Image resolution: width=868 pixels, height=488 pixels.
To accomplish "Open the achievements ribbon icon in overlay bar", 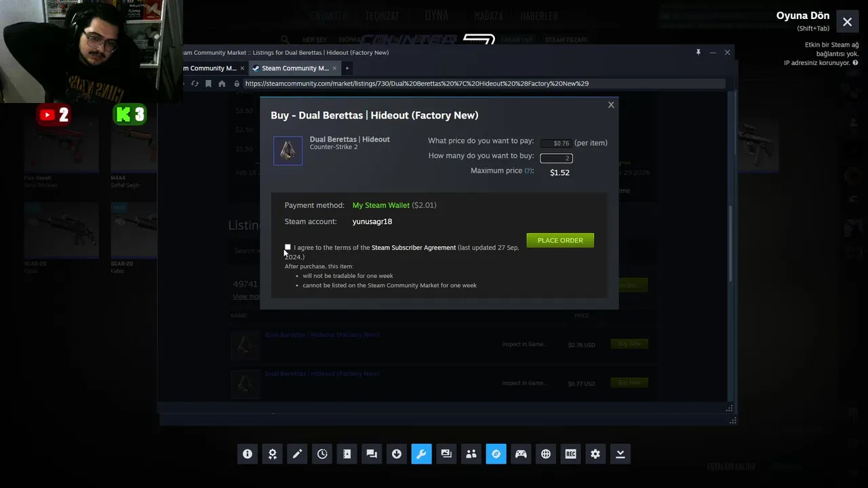I will 273,454.
